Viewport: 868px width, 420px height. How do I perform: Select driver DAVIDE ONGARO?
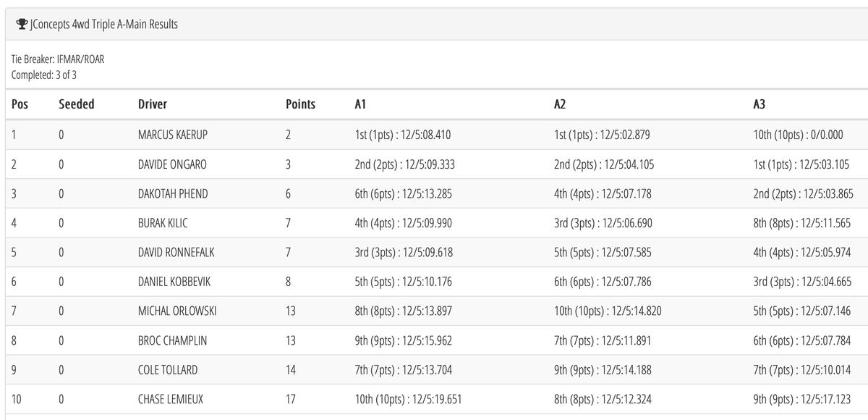[172, 164]
